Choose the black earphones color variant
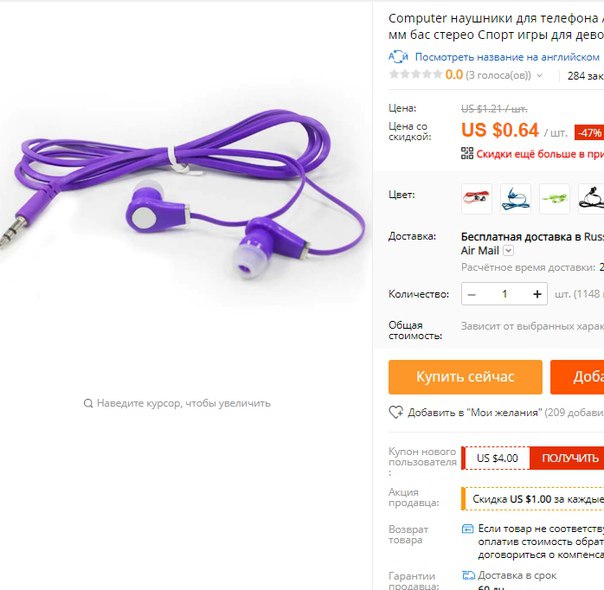 pyautogui.click(x=592, y=199)
